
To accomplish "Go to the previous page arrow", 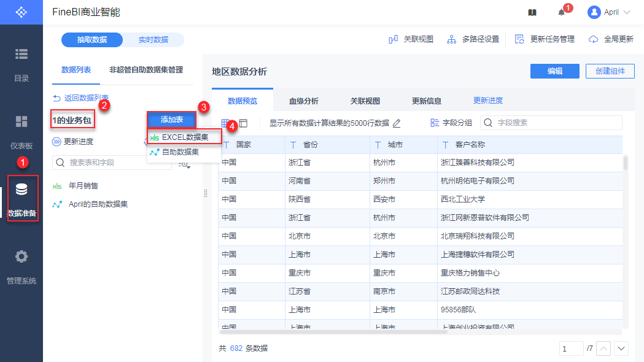I will (603, 349).
